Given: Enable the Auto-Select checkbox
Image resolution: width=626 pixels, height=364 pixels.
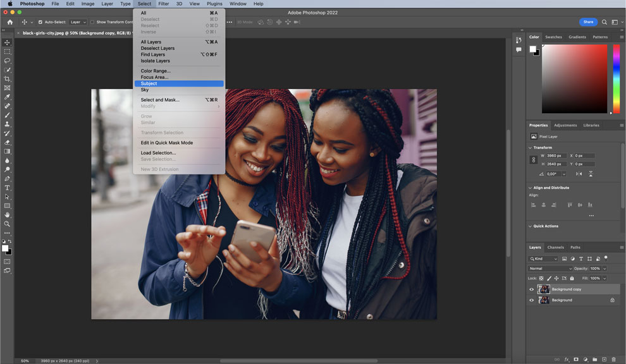Looking at the screenshot, I should 39,21.
